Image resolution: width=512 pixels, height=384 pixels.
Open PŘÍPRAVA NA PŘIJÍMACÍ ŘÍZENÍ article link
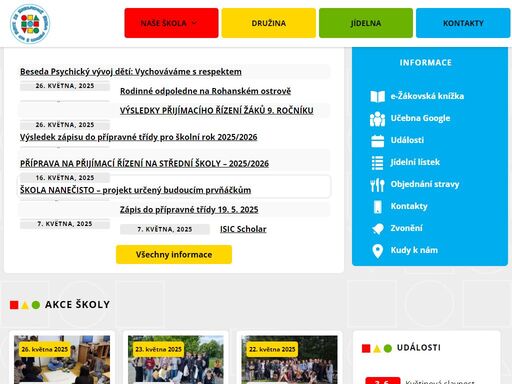tap(144, 163)
